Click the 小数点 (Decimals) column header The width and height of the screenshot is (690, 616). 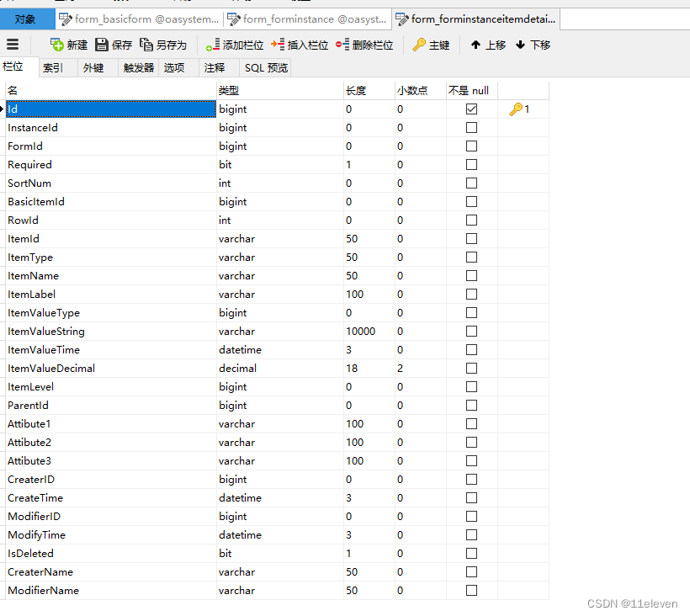[x=421, y=91]
